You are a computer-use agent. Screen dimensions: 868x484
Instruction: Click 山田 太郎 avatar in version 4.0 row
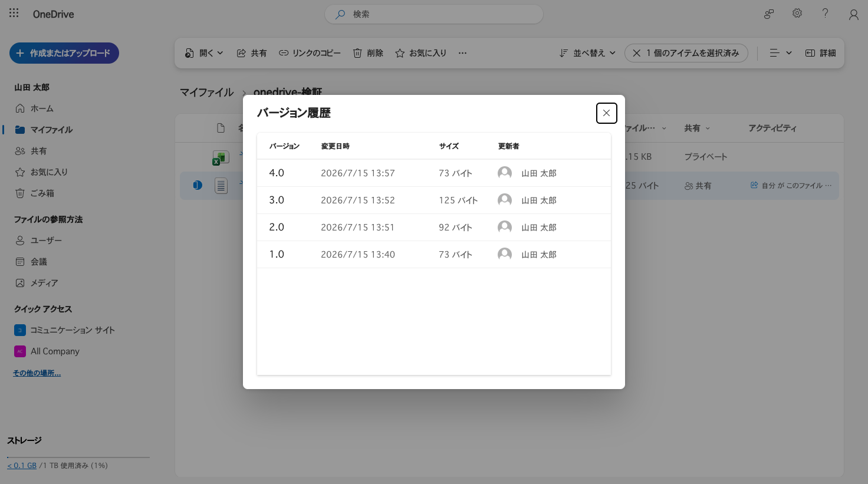(x=505, y=173)
